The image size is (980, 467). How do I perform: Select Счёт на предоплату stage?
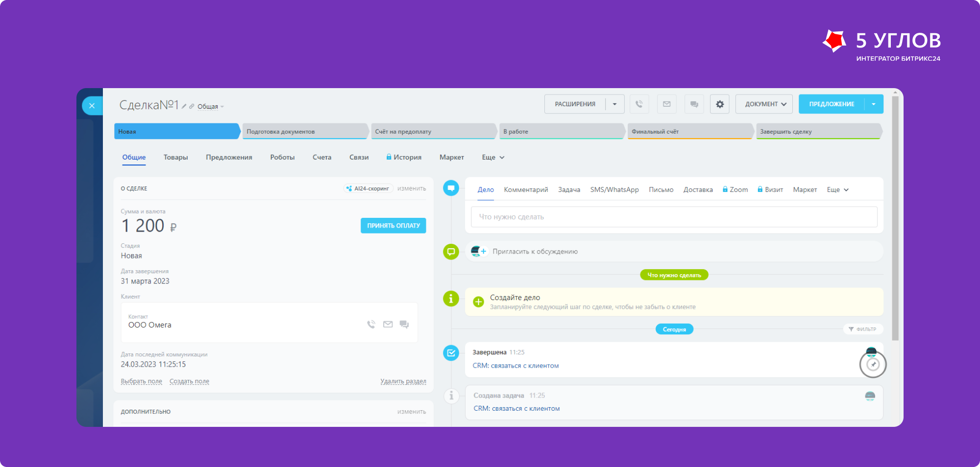point(434,131)
